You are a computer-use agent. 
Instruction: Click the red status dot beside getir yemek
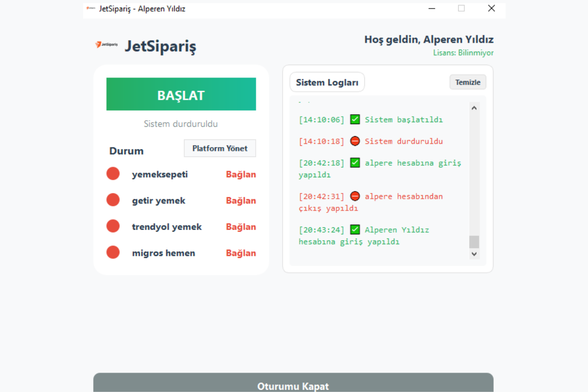113,199
